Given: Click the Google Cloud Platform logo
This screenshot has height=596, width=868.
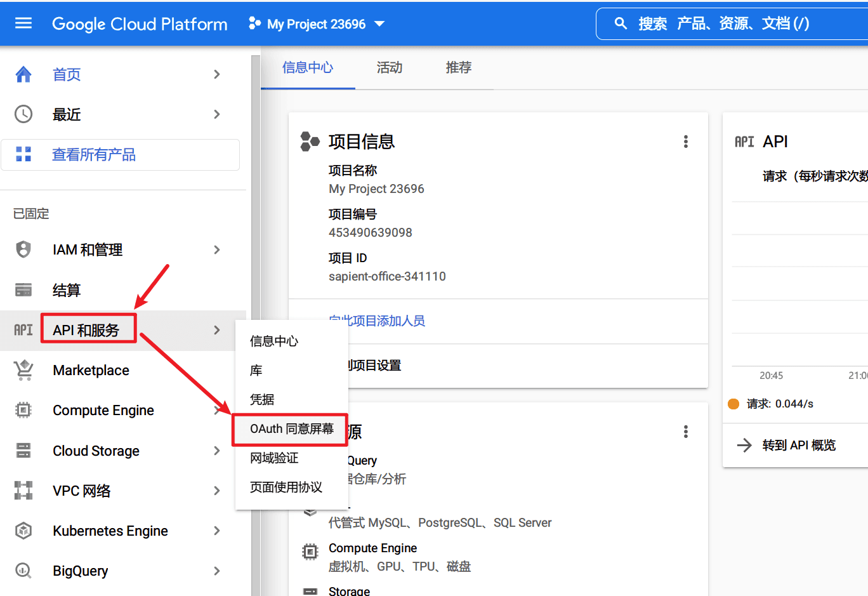Looking at the screenshot, I should point(140,24).
